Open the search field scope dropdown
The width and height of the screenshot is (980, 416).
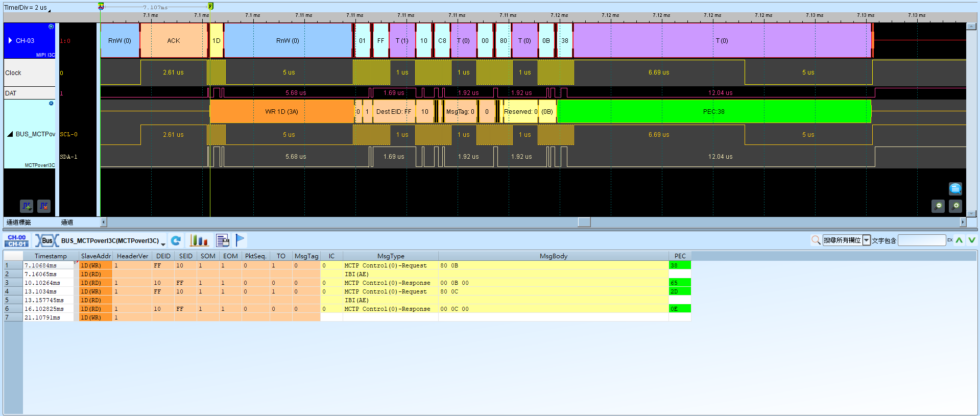coord(866,240)
